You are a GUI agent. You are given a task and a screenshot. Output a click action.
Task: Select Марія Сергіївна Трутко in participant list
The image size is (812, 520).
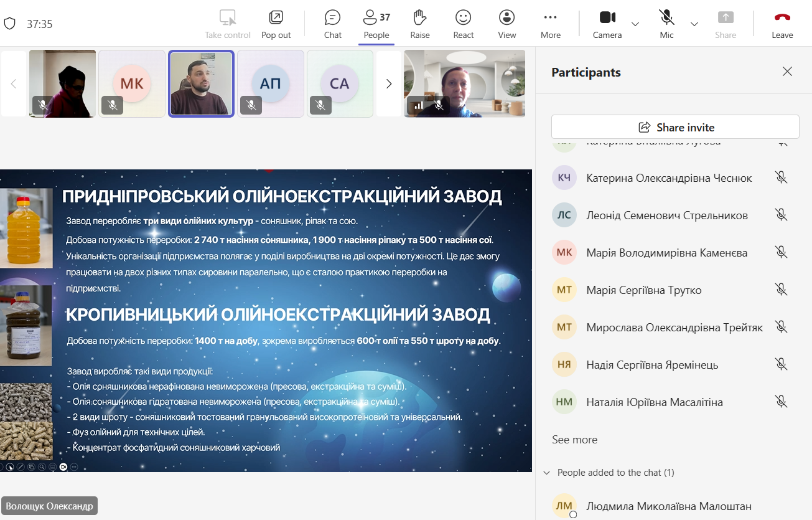(x=643, y=290)
